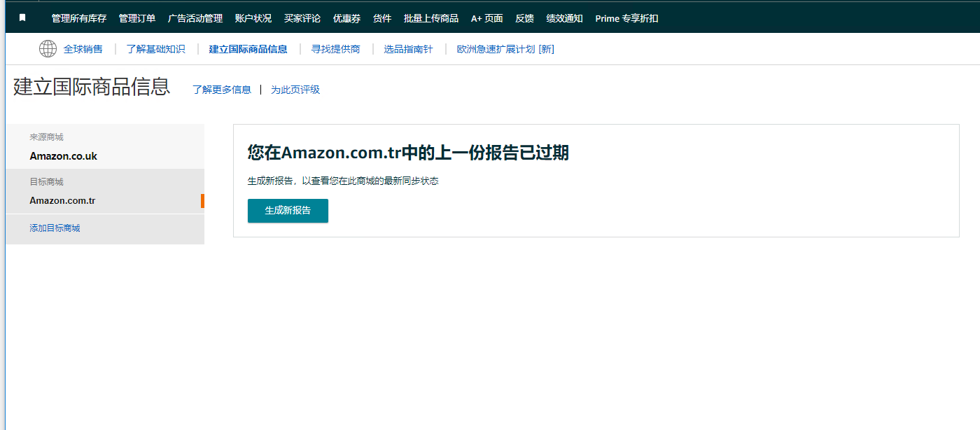Click the globe icon beside 全球销售

[48, 49]
